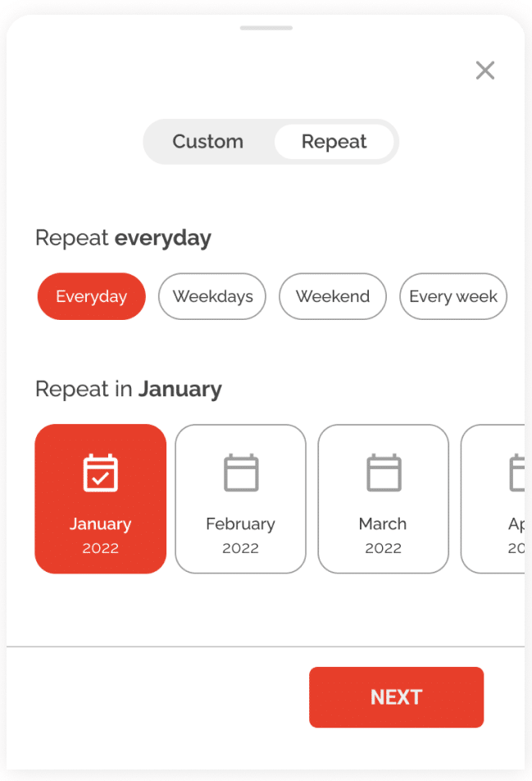Click the "February" month label text
This screenshot has height=781, width=532.
[x=241, y=523]
